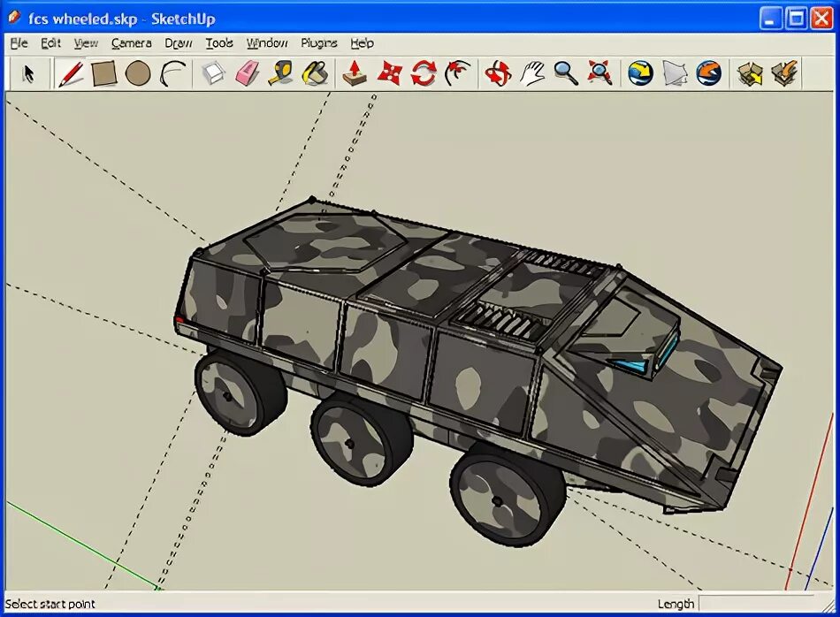Select the Zoom magnifier tool
840x617 pixels.
click(566, 73)
